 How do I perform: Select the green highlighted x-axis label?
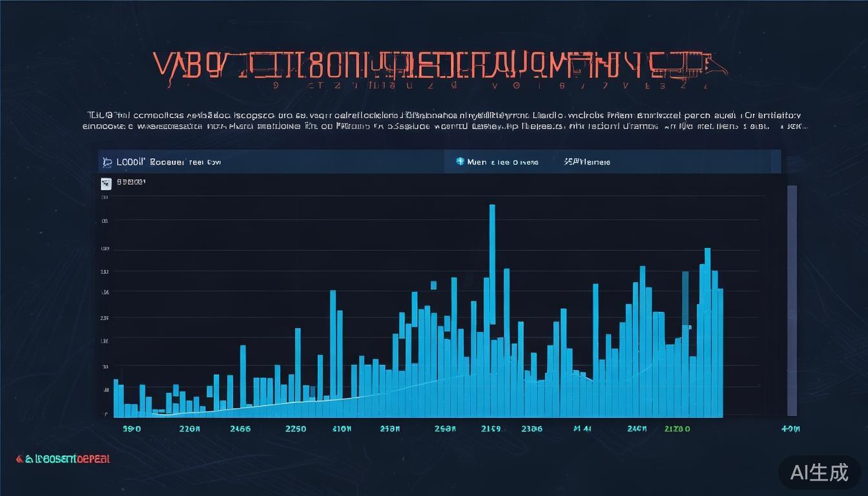[677, 428]
